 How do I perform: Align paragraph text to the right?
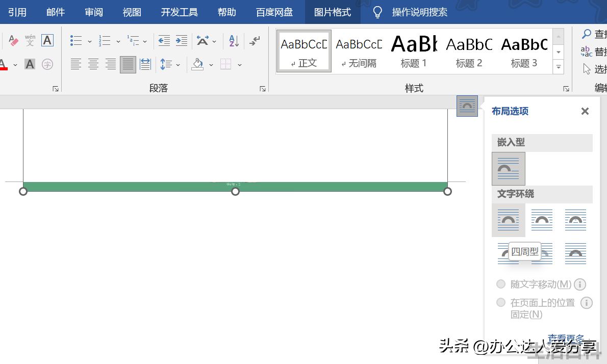[111, 64]
